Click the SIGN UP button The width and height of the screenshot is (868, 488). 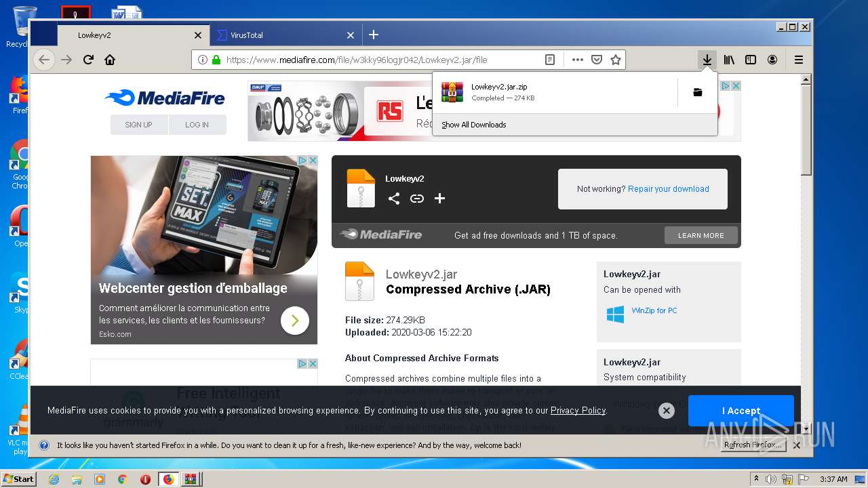click(x=138, y=125)
